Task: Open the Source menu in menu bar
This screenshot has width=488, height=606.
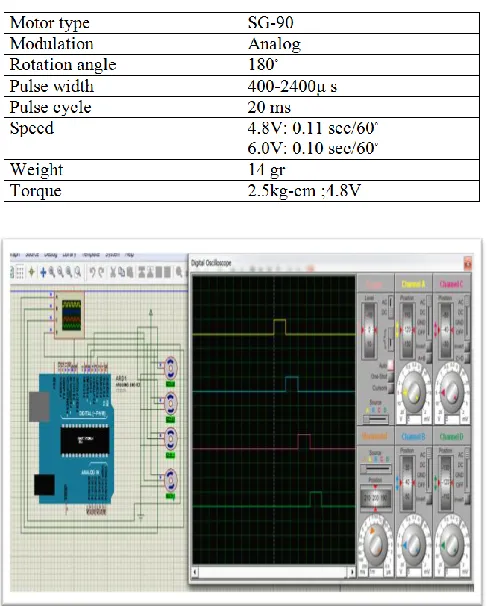Action: [32, 255]
